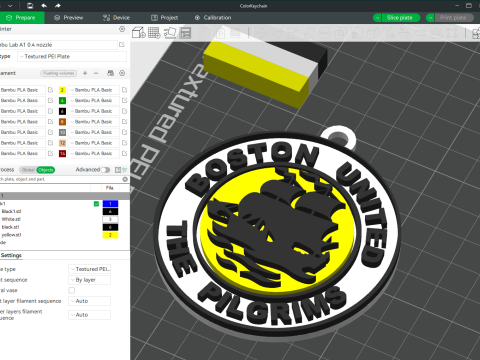The width and height of the screenshot is (480, 360).
Task: Select the Settings tab below object list
Action: 11,255
